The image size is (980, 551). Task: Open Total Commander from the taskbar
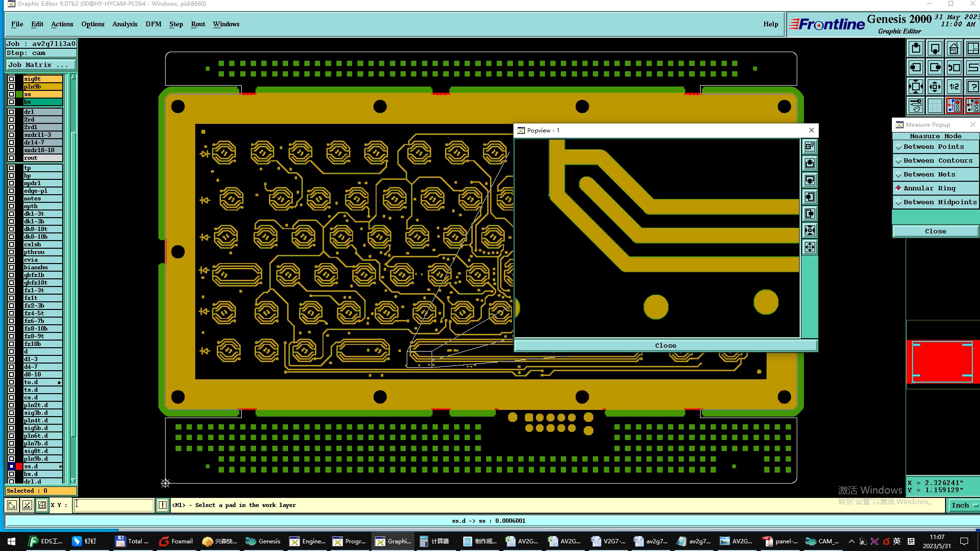(133, 541)
